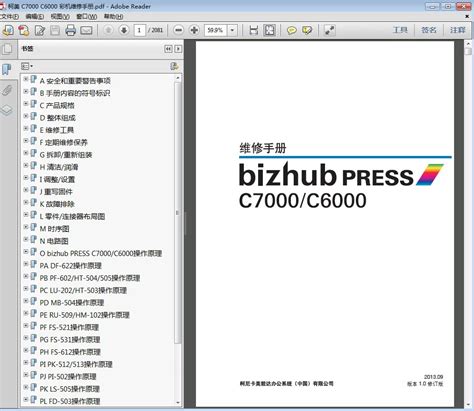Show the layers panel icon
The height and width of the screenshot is (411, 474).
[x=7, y=110]
